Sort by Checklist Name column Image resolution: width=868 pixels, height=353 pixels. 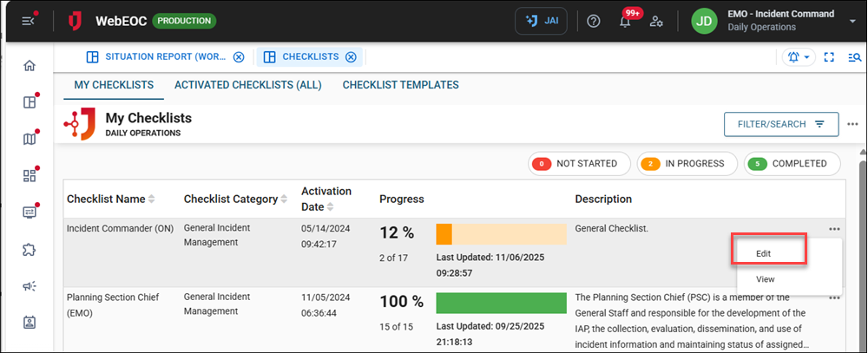(152, 199)
